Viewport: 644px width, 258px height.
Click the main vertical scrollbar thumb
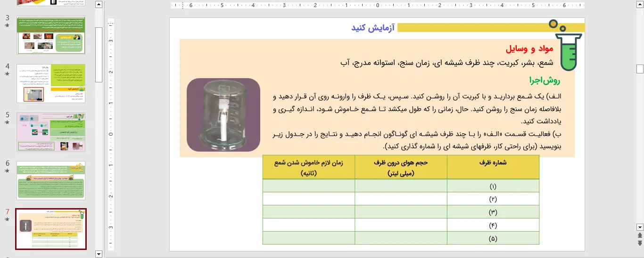(x=640, y=69)
